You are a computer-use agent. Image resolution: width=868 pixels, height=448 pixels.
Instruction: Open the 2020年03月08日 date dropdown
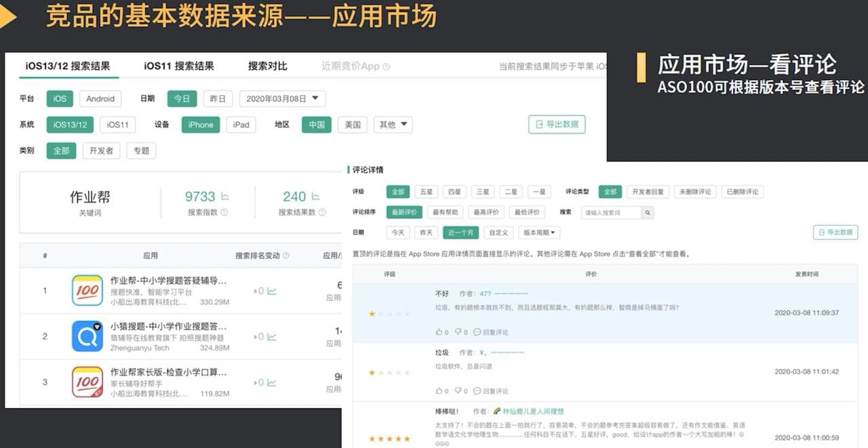(282, 99)
